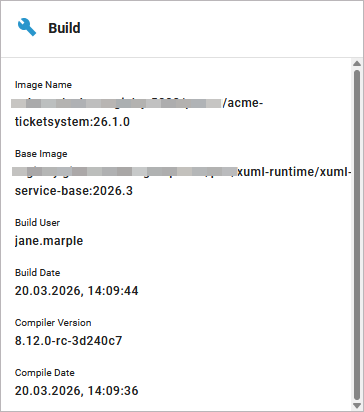Select the jane.marple build user value

click(49, 241)
